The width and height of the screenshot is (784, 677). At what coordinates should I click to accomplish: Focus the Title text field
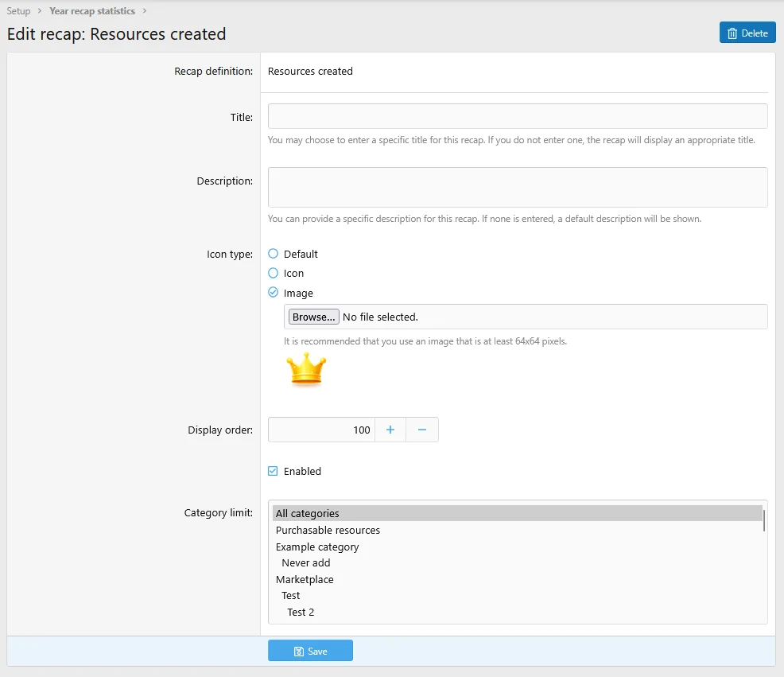point(517,116)
